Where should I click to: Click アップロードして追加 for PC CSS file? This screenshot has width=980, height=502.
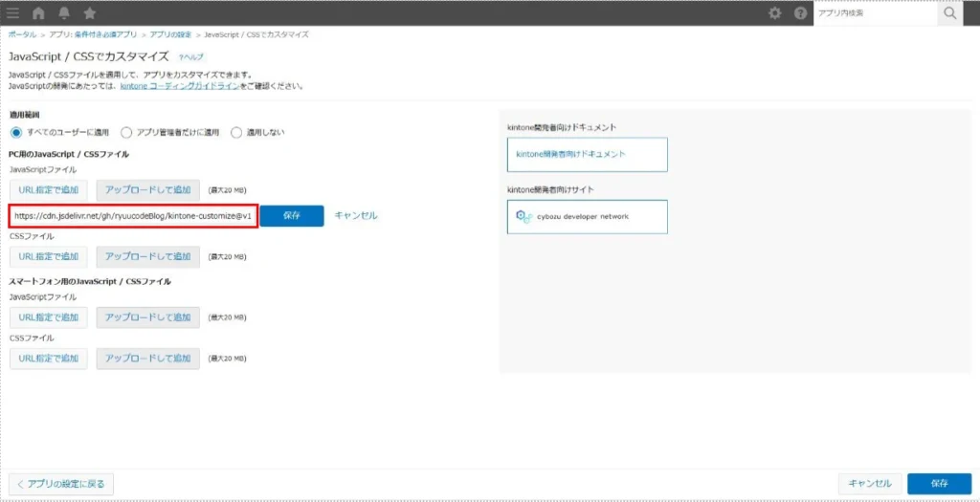[148, 256]
